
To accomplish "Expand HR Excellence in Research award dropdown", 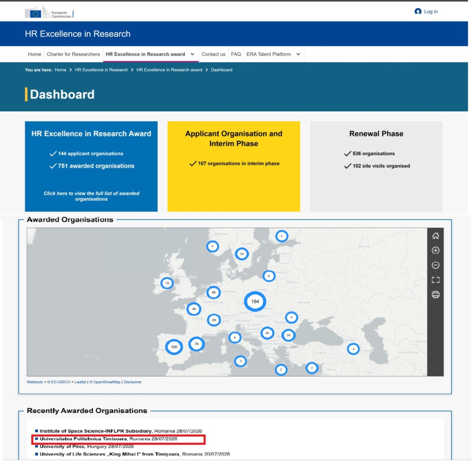I will 192,54.
